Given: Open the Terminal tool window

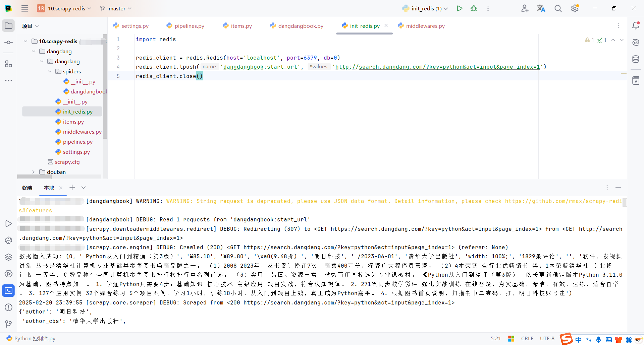Looking at the screenshot, I should click(9, 290).
